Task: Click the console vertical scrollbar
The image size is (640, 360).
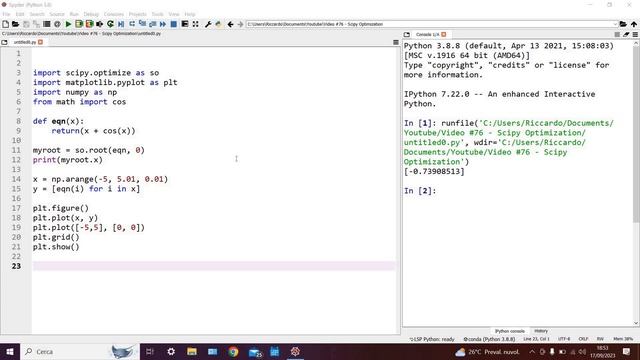Action: coord(636,133)
